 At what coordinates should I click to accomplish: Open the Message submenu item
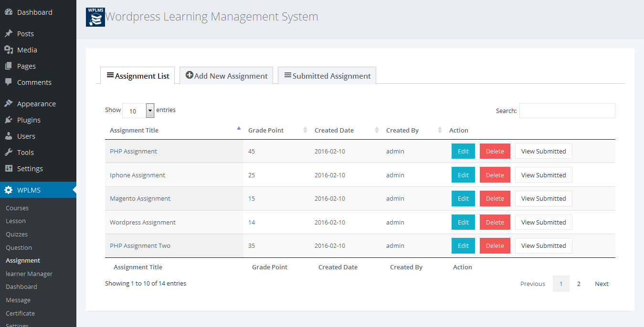tap(18, 300)
